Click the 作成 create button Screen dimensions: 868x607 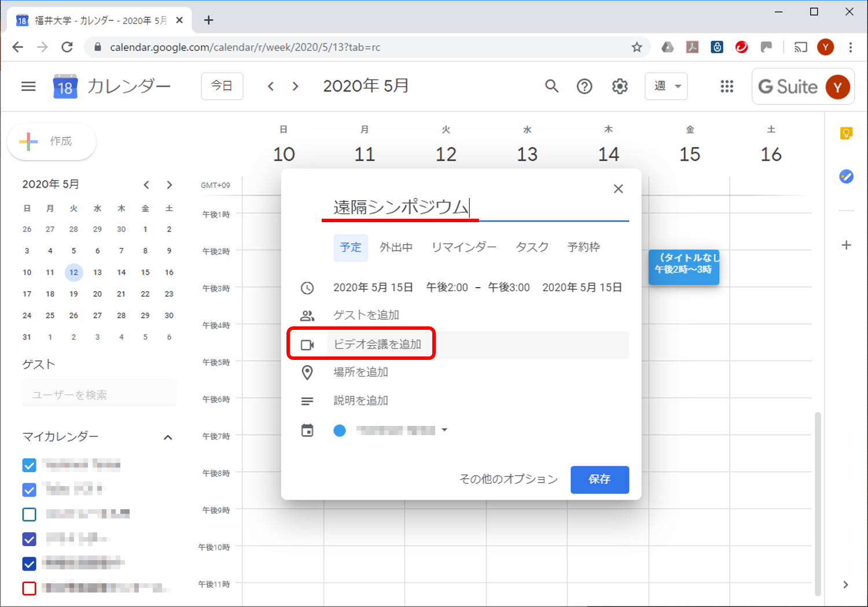click(x=52, y=141)
